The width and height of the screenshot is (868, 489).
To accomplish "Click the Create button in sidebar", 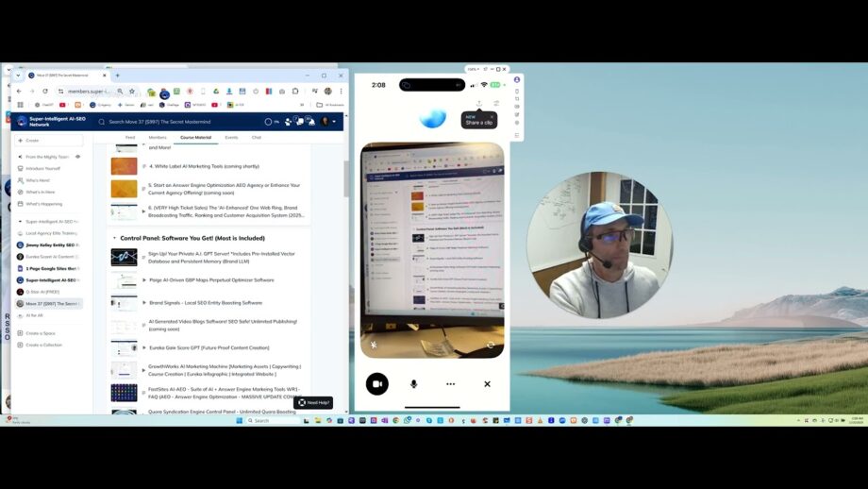I will pyautogui.click(x=49, y=140).
